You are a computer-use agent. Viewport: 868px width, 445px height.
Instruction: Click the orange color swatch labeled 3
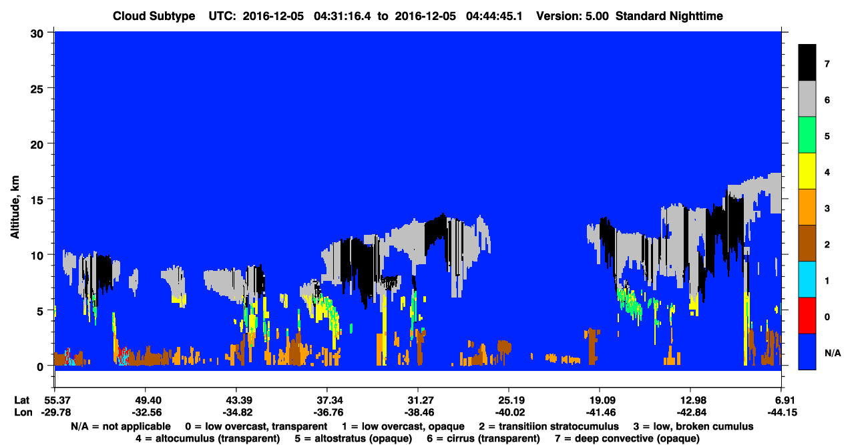(x=807, y=207)
